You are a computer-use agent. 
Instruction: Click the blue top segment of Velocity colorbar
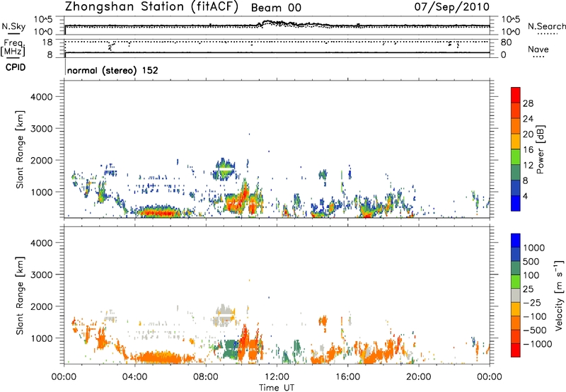coord(516,241)
